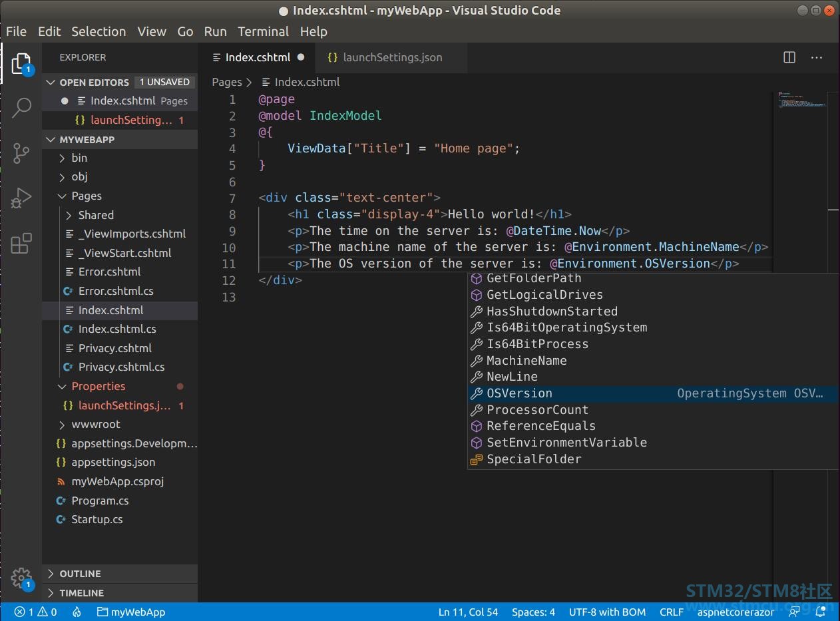
Task: Open the Selection menu
Action: pos(99,31)
